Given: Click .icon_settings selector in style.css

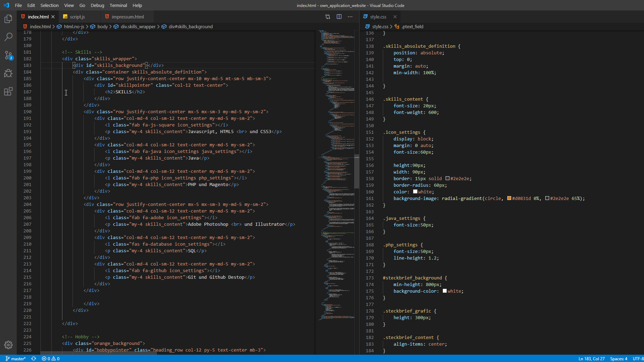Looking at the screenshot, I should tap(402, 132).
